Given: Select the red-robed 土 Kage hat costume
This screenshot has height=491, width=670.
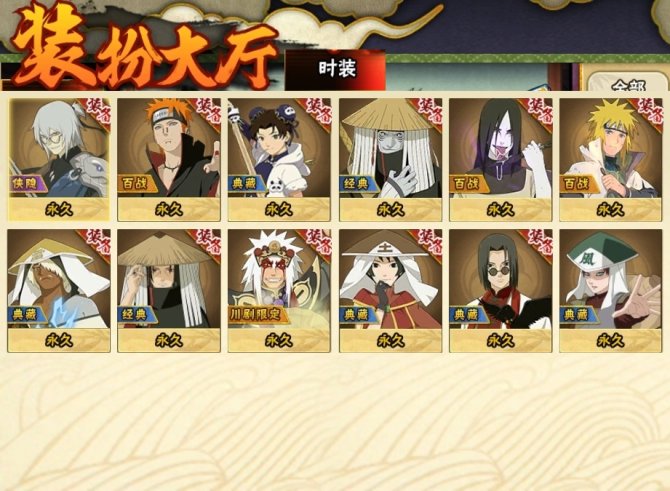Looking at the screenshot, I should (391, 291).
